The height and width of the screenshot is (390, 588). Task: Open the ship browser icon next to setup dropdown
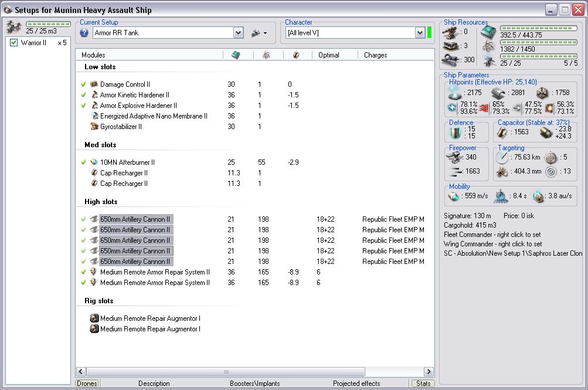[x=256, y=33]
